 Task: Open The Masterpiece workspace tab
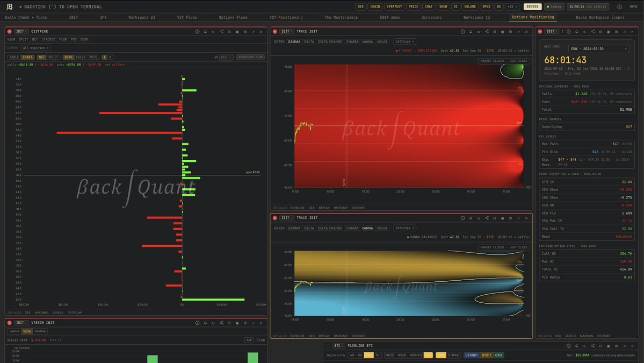click(x=341, y=17)
